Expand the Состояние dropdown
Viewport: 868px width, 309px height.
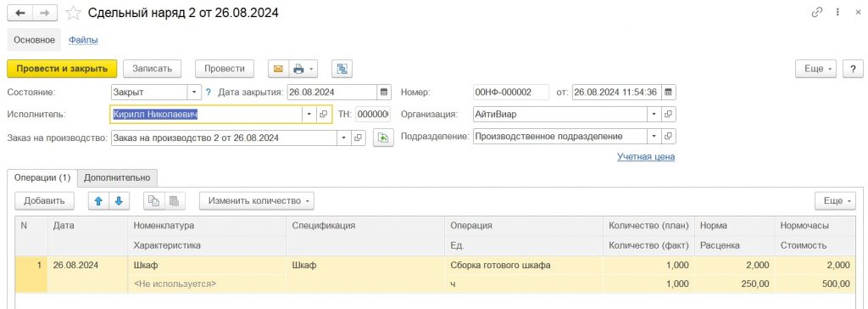pyautogui.click(x=194, y=92)
